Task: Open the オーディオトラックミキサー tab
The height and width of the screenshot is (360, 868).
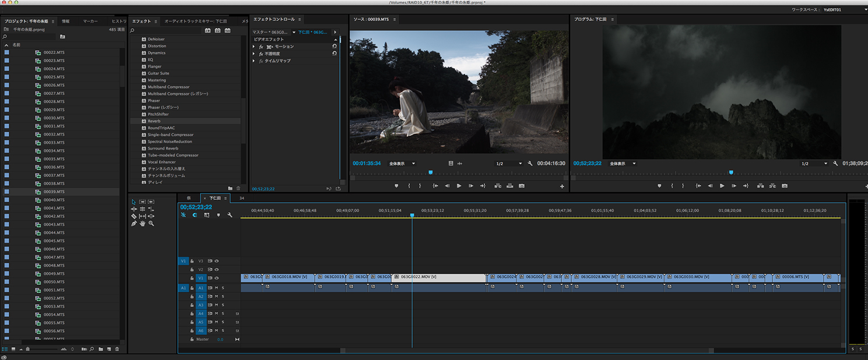Action: click(195, 21)
